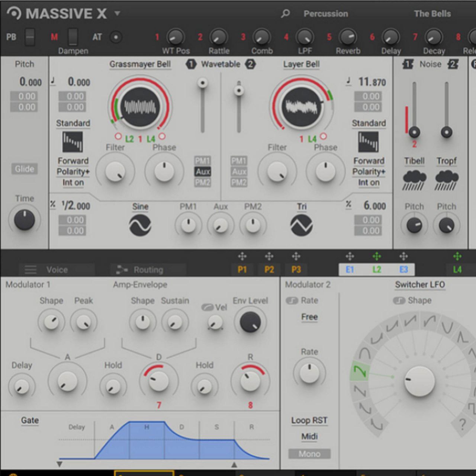Screen dimensions: 476x476
Task: Adjust the Reverb macro knob
Action: (348, 37)
